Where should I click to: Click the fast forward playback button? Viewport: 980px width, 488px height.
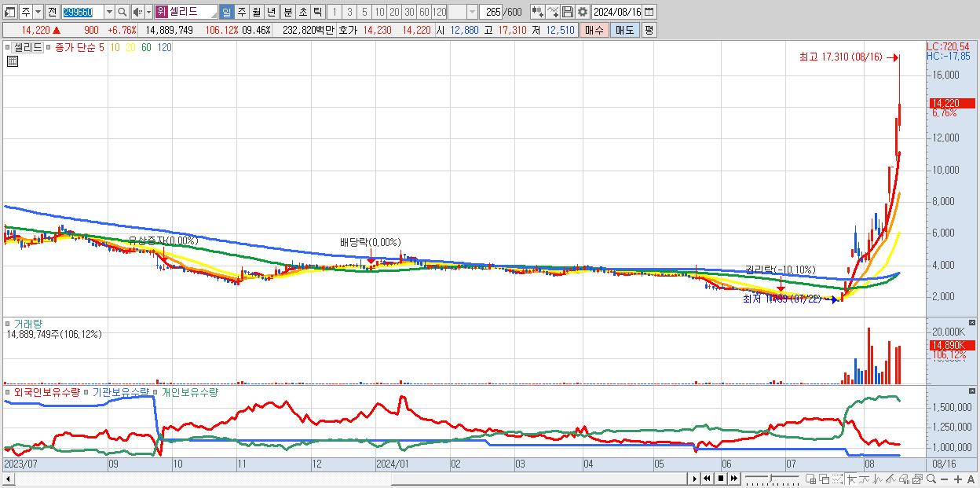734,478
